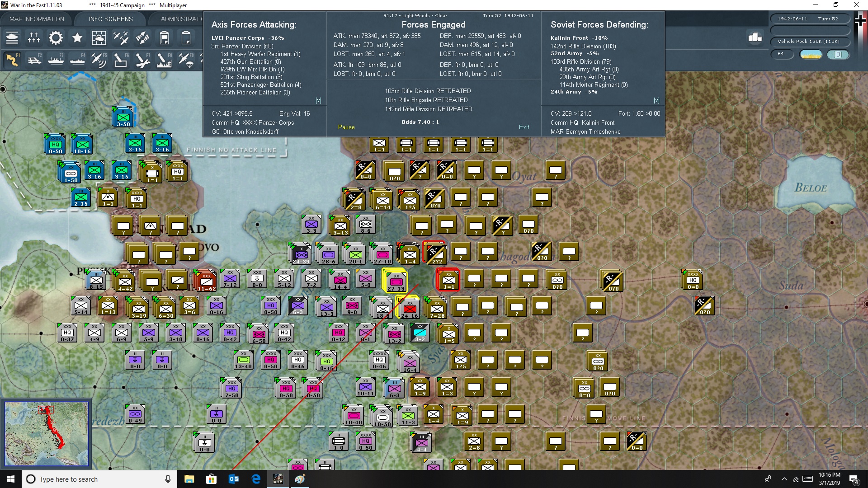The height and width of the screenshot is (488, 868).
Task: Launch File Explorer from the taskbar
Action: tap(189, 479)
